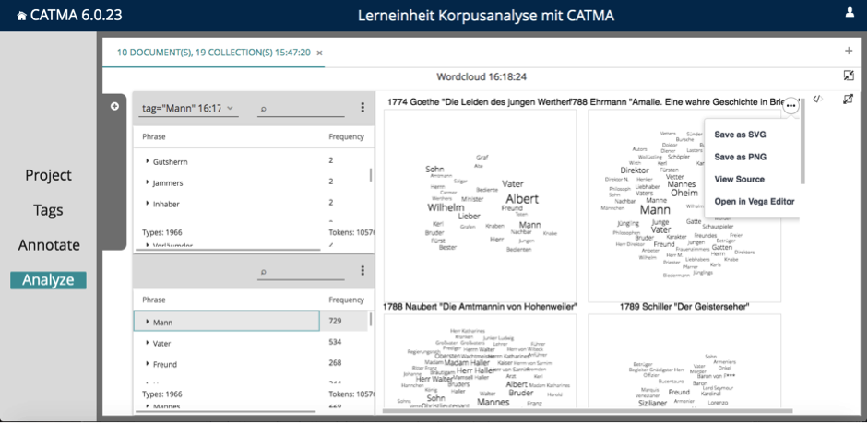Click word Direktor in Ehrmann wordcloud
This screenshot has width=868, height=423.
pos(635,170)
